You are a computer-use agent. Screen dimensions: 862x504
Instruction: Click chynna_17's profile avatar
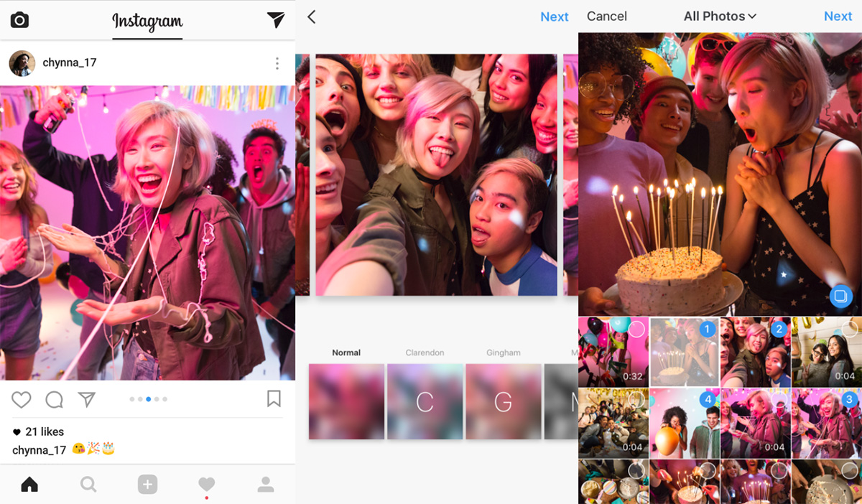pyautogui.click(x=22, y=63)
